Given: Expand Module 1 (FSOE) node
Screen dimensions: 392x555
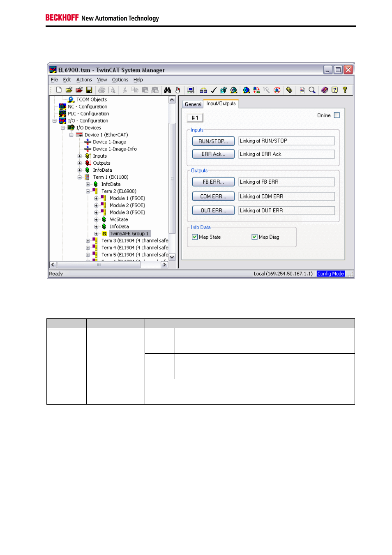Looking at the screenshot, I should click(x=96, y=198).
